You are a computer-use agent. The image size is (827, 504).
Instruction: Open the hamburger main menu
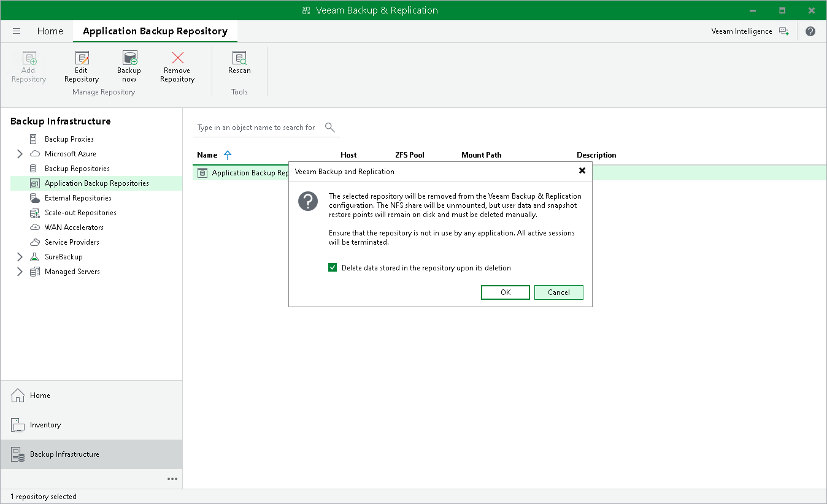pyautogui.click(x=17, y=31)
